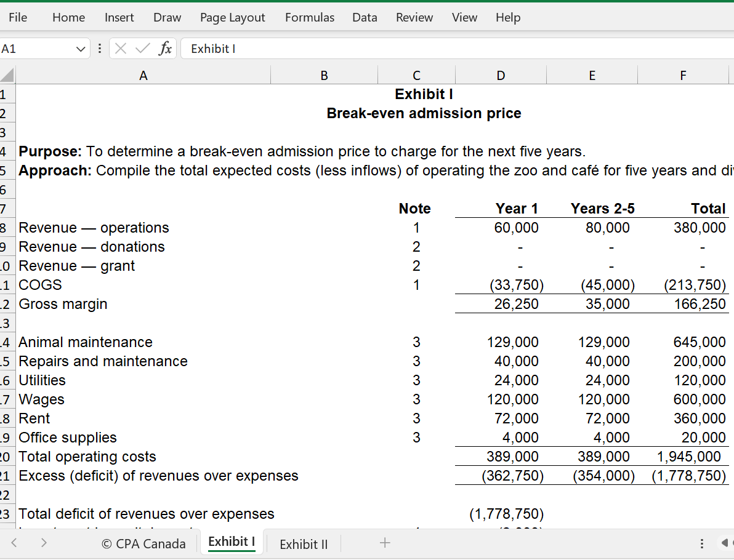
Task: Click the Name Box showing A1
Action: coord(36,49)
